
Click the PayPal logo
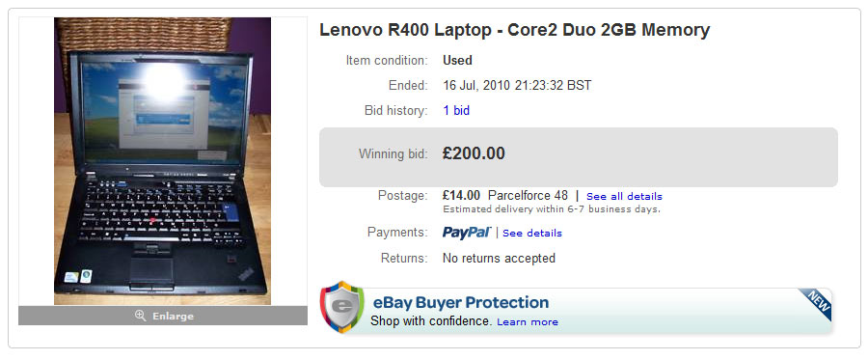coord(467,233)
